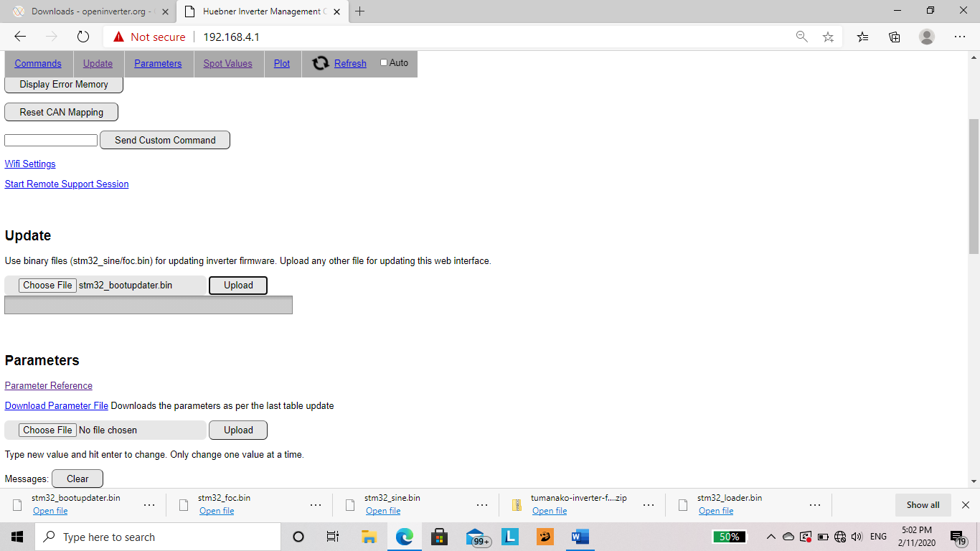Close the Downloads - openinverter.org tab
Viewport: 980px width, 551px height.
(165, 11)
